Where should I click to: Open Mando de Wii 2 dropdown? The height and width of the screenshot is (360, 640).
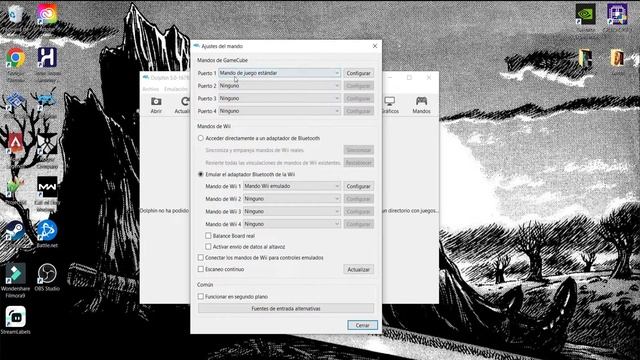(x=292, y=199)
